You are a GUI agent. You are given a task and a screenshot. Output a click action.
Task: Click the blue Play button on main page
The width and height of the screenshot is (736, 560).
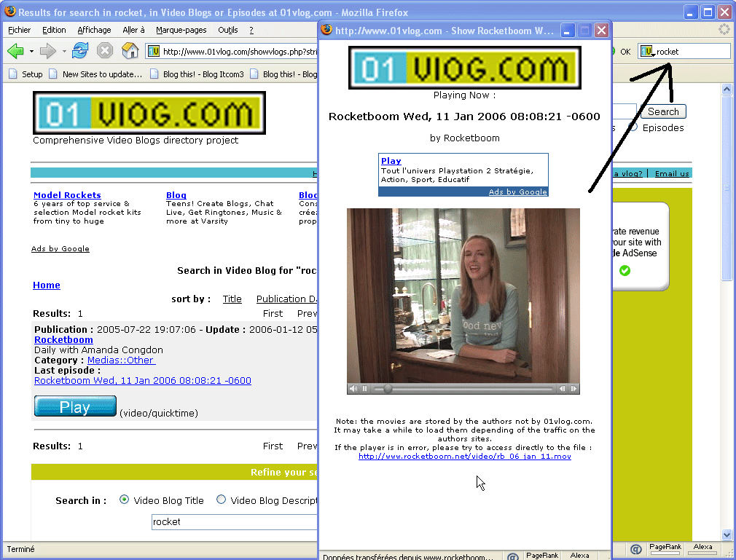point(75,406)
